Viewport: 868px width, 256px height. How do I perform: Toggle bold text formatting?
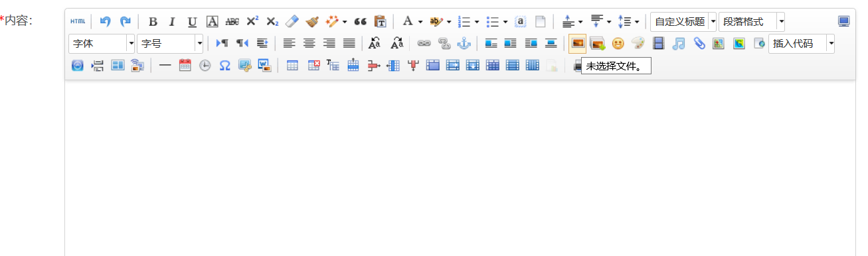coord(153,21)
